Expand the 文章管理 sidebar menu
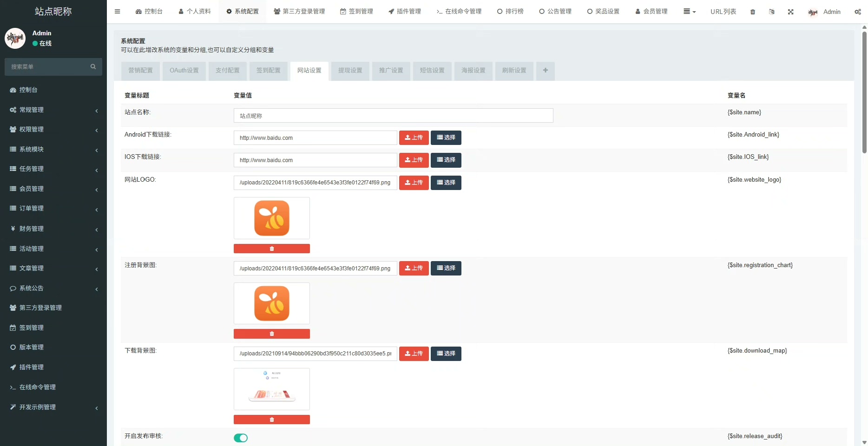Viewport: 868px width, 446px height. [53, 268]
